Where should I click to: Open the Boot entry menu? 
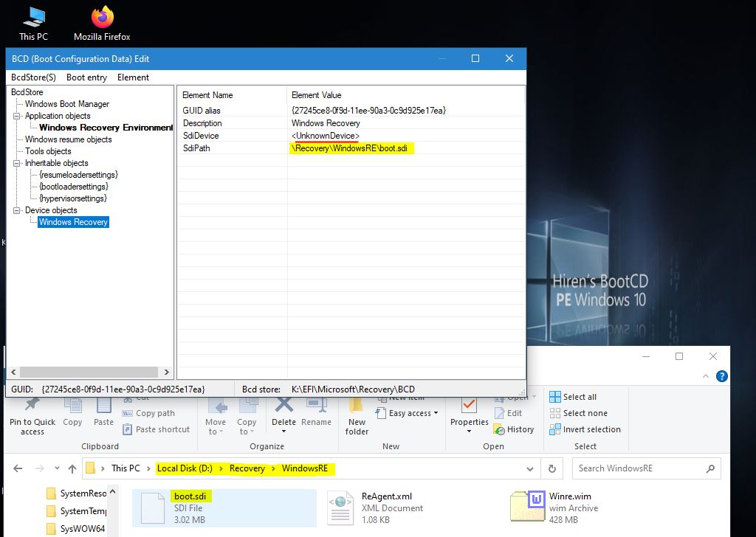[86, 77]
